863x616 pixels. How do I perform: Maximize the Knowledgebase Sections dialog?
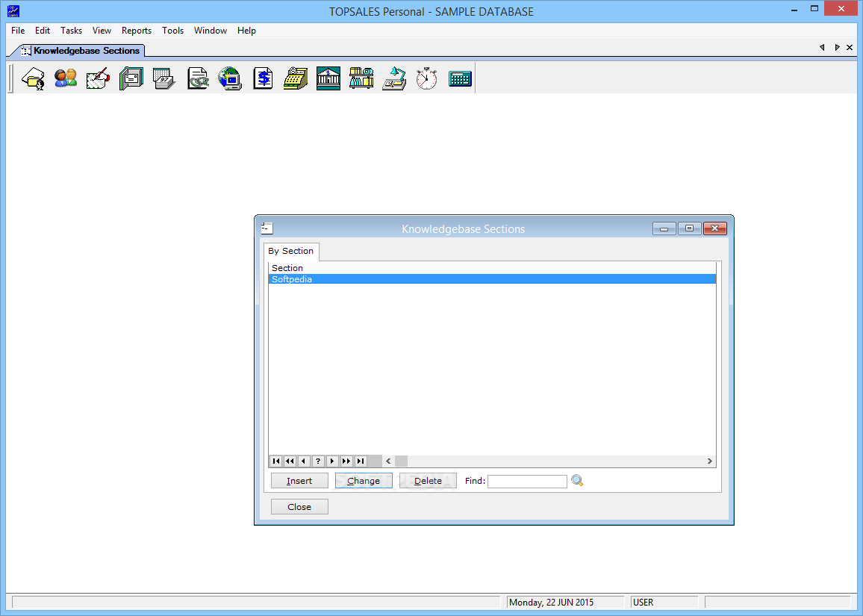pos(690,228)
